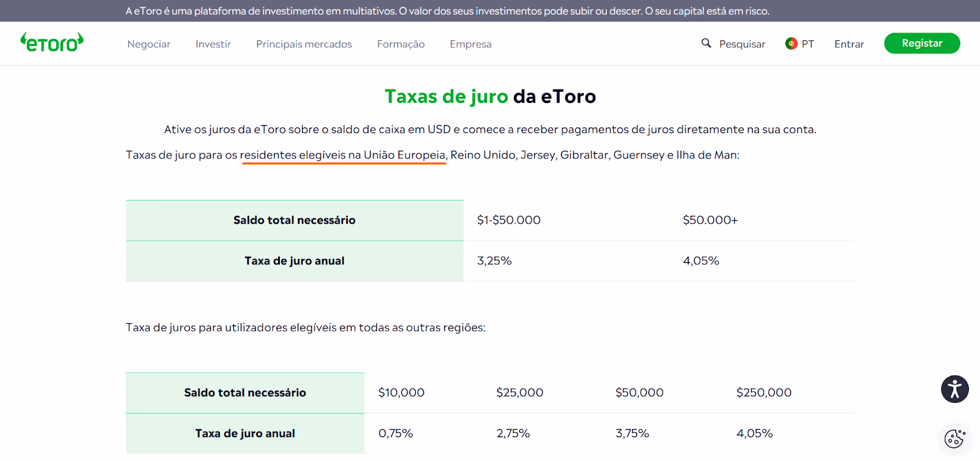Select the 3,75% rate cell
The height and width of the screenshot is (461, 980).
(x=632, y=433)
